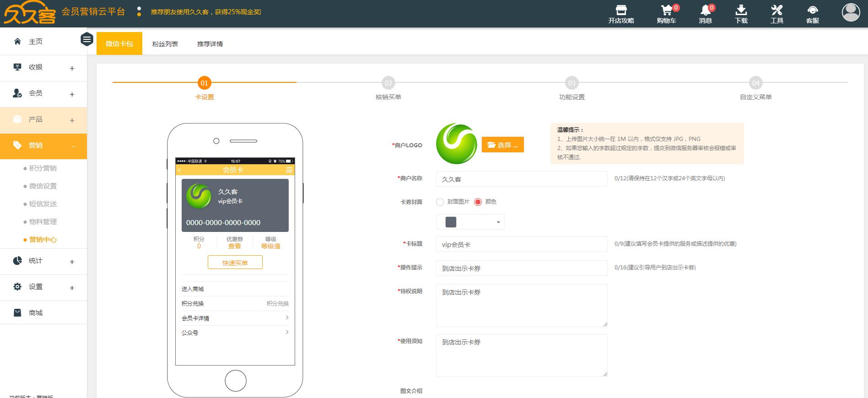Open 微信设置 submenu link
Image resolution: width=868 pixels, height=398 pixels.
click(x=43, y=186)
